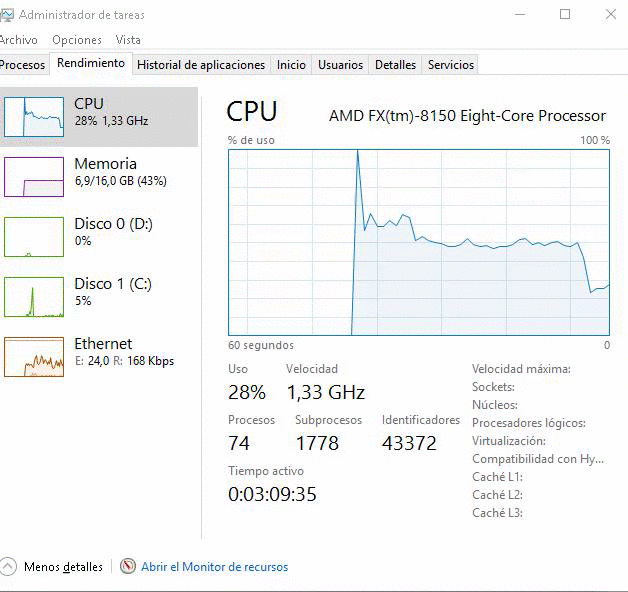The width and height of the screenshot is (628, 592).
Task: Switch to the Usuarios tab
Action: coord(340,65)
